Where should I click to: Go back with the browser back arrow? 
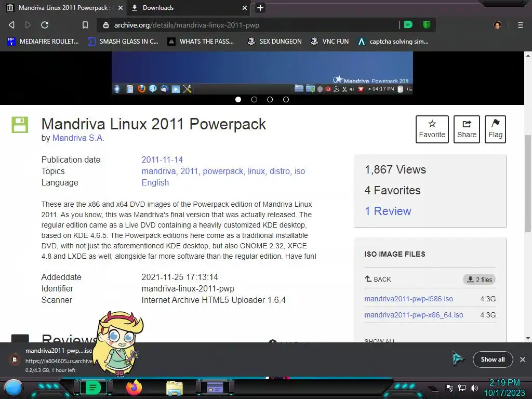point(11,25)
